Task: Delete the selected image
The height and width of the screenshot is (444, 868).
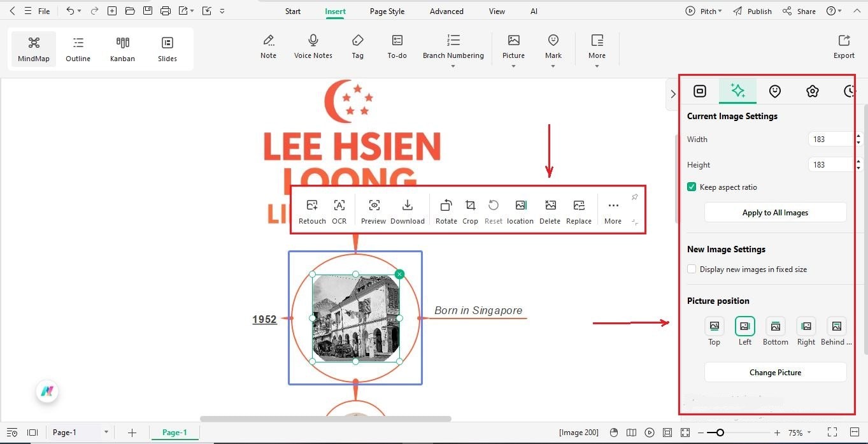Action: [x=550, y=211]
